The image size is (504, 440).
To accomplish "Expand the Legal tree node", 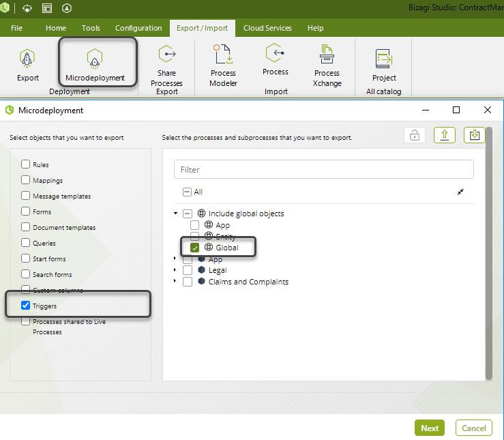I will [x=175, y=269].
